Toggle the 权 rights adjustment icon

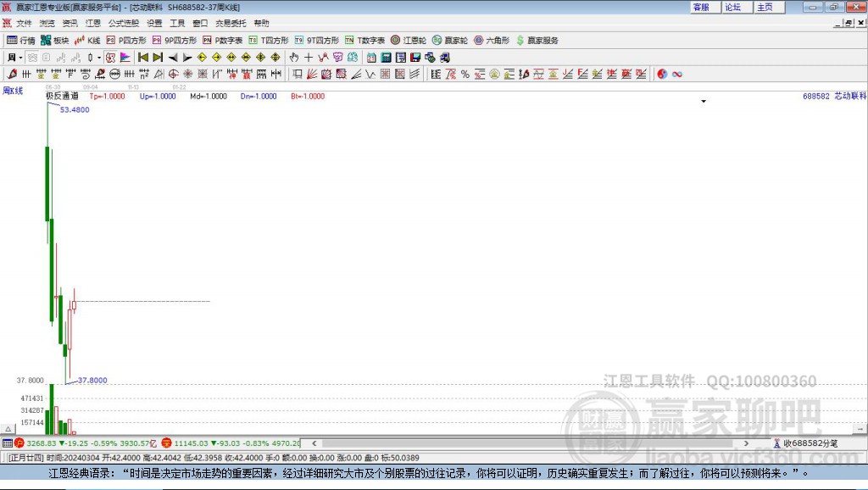tap(111, 58)
